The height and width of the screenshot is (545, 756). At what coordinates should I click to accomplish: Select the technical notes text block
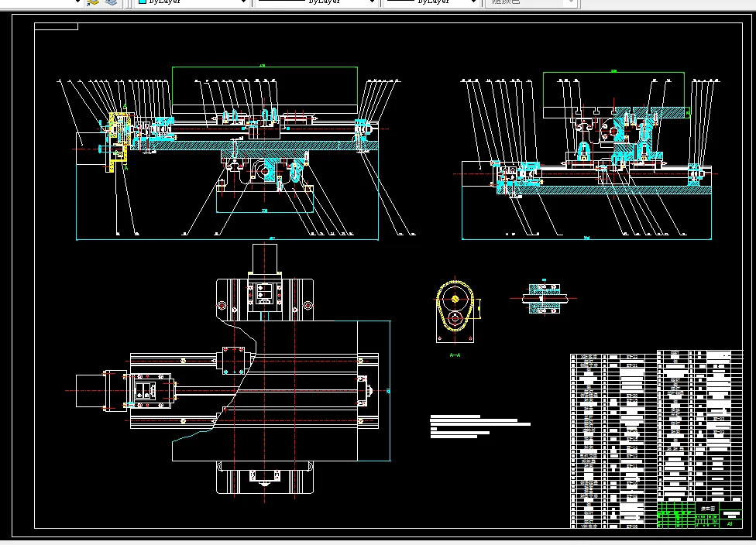point(480,427)
